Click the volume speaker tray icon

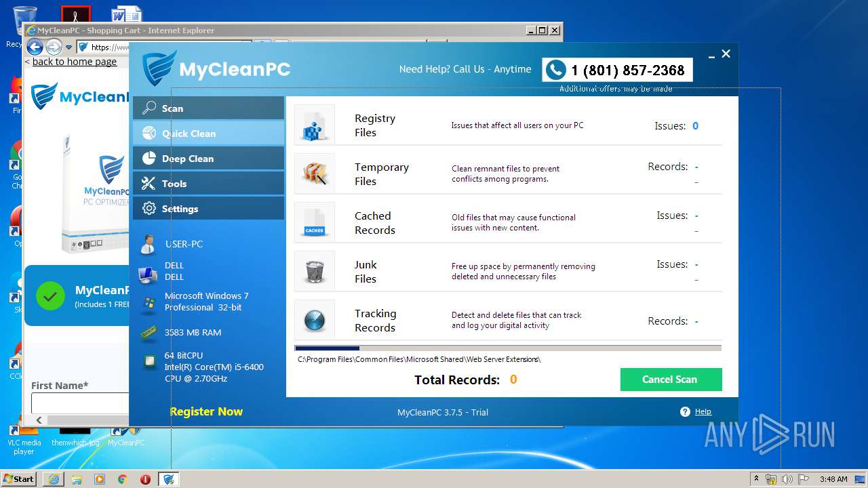pos(787,479)
